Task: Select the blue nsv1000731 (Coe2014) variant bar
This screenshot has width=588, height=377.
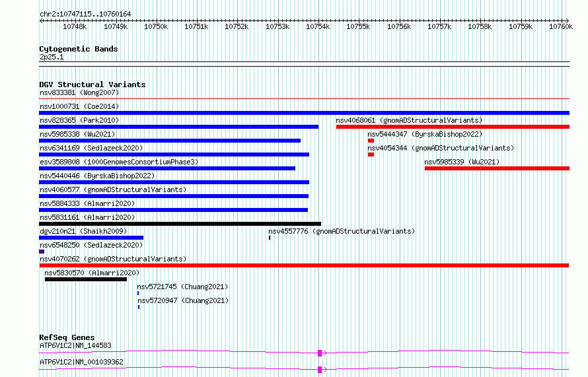Action: pos(304,113)
